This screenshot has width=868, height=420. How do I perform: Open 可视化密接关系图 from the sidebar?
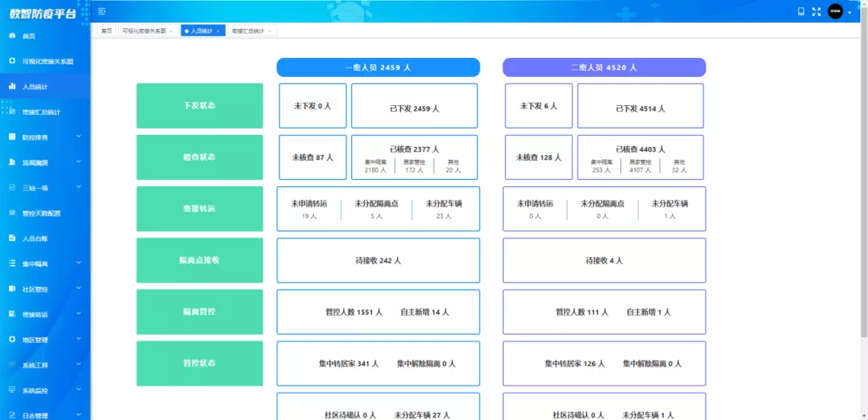(47, 61)
